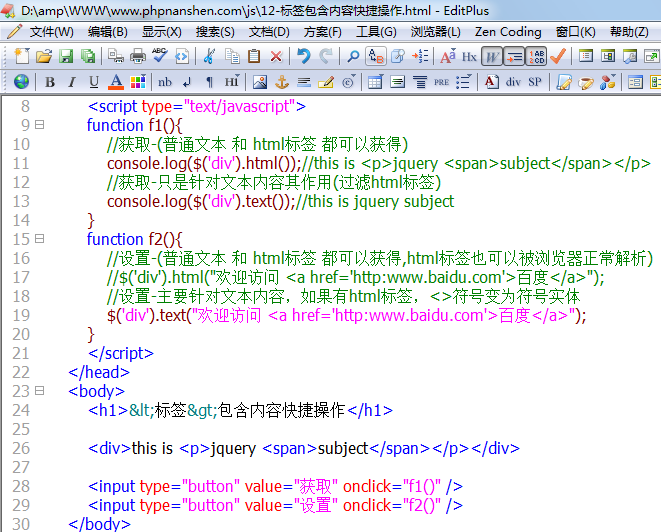Open the list tag dropdown
Screen dimensions: 661x532
(463, 82)
